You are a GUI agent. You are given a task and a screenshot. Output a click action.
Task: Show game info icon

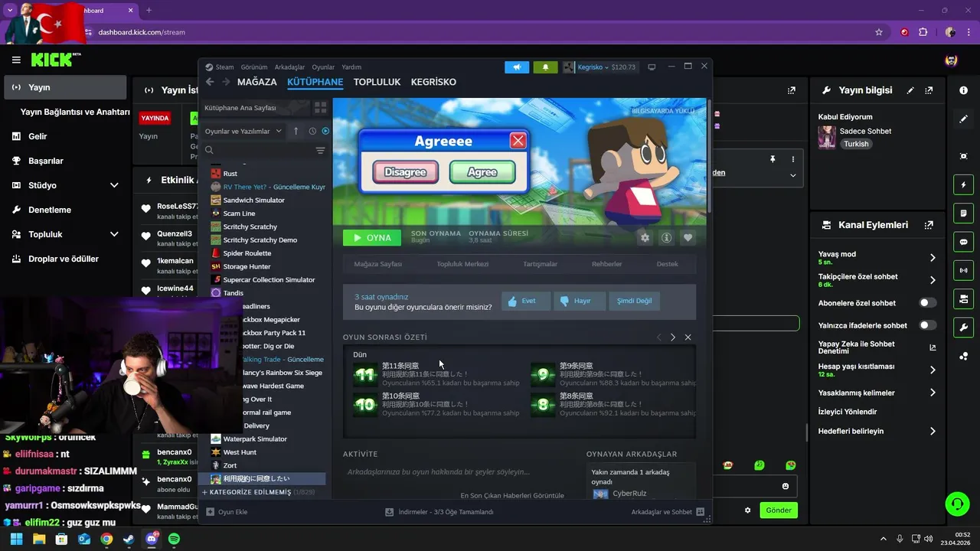coord(666,238)
